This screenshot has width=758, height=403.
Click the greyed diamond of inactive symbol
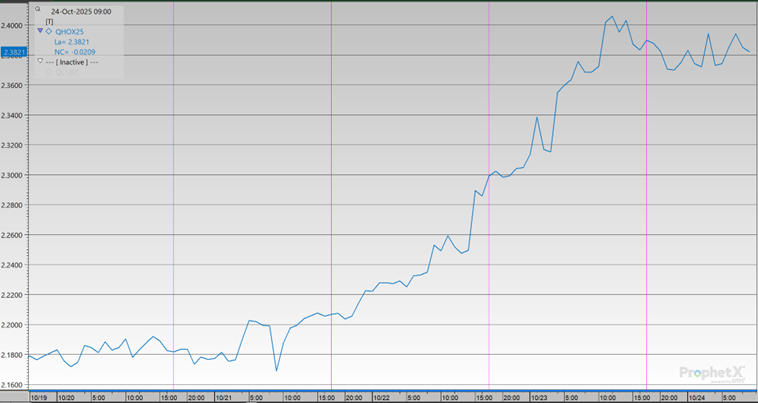coord(49,72)
